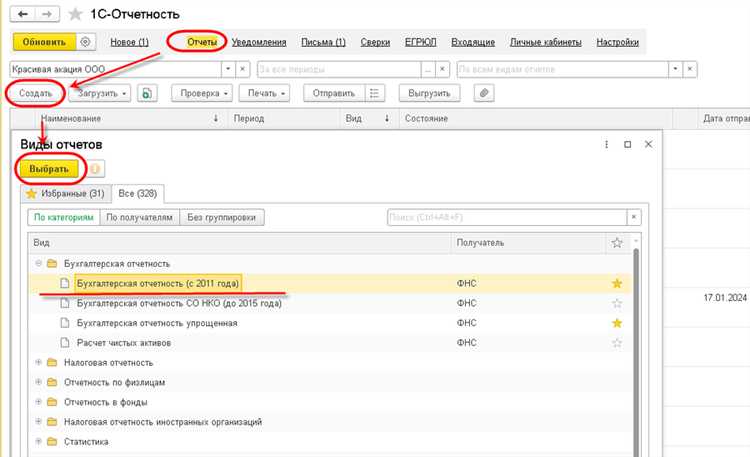Click the star column header icon
The width and height of the screenshot is (750, 457).
click(x=617, y=243)
